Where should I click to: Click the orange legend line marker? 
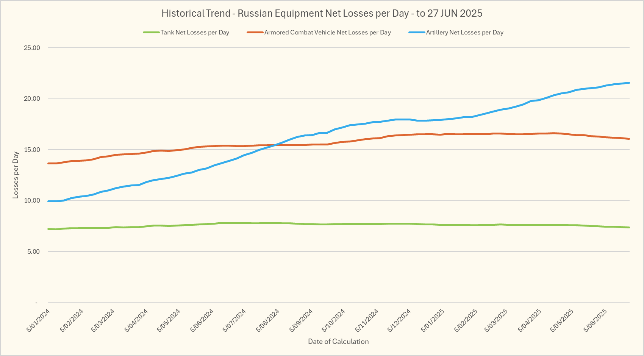point(255,33)
